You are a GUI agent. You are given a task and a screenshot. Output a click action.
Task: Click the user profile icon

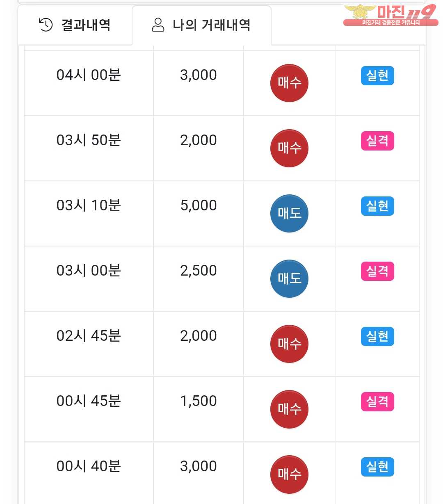click(158, 25)
